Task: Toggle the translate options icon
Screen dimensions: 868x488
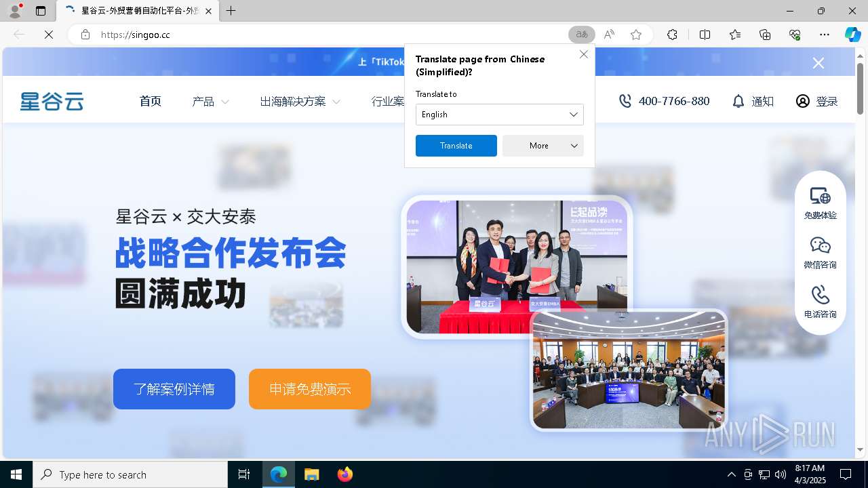Action: pos(582,35)
